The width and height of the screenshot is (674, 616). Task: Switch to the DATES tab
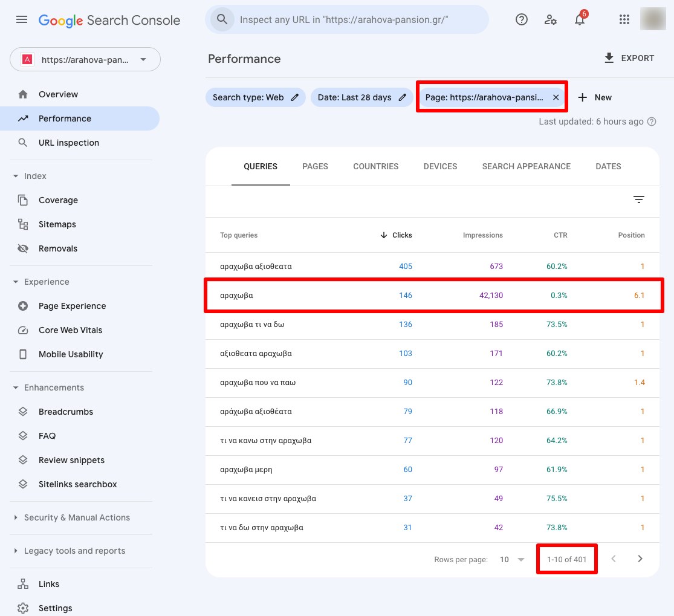[x=608, y=167]
